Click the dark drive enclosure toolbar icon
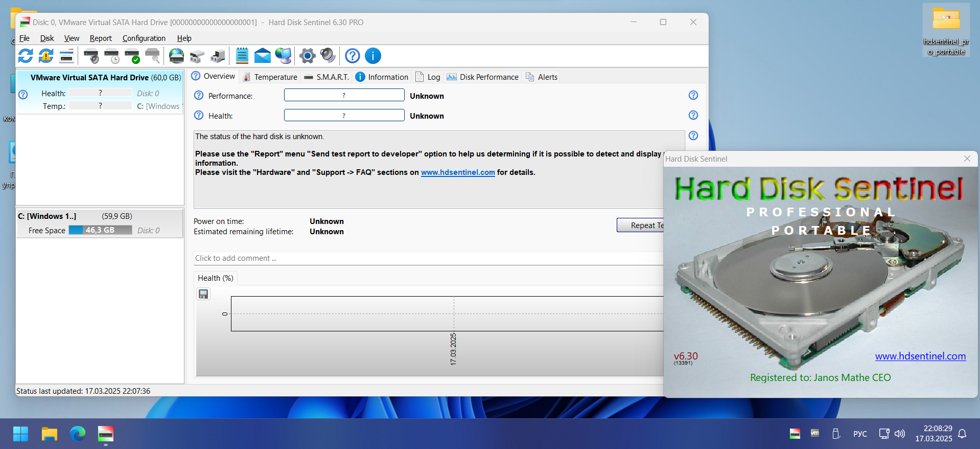 pyautogui.click(x=217, y=56)
